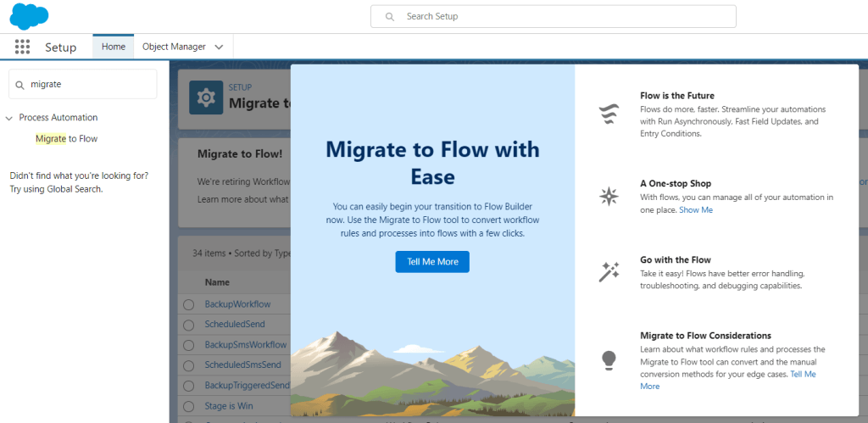The image size is (868, 423).
Task: Click the Quick Find box containing migrate
Action: [x=83, y=84]
